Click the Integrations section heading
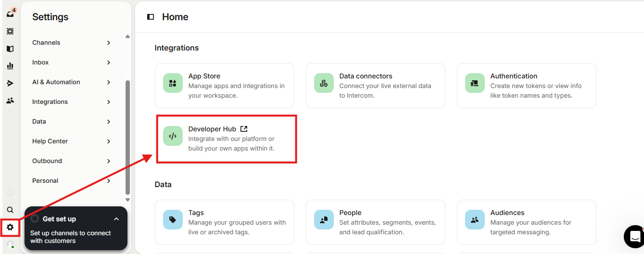Viewport: 644px width, 254px height. [x=177, y=48]
